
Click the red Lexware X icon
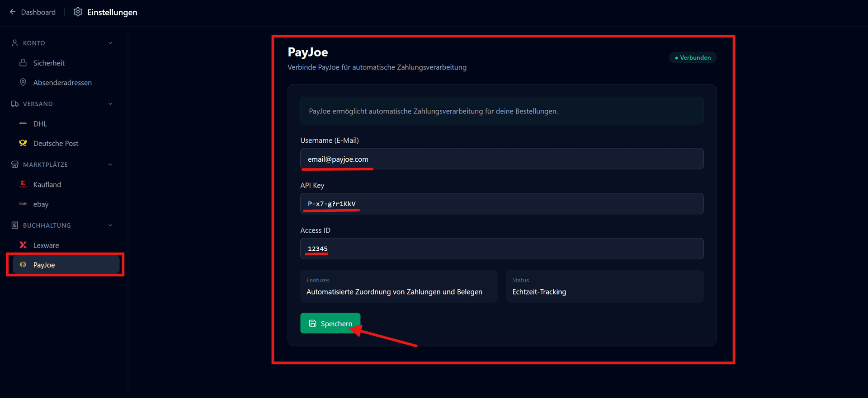coord(23,245)
